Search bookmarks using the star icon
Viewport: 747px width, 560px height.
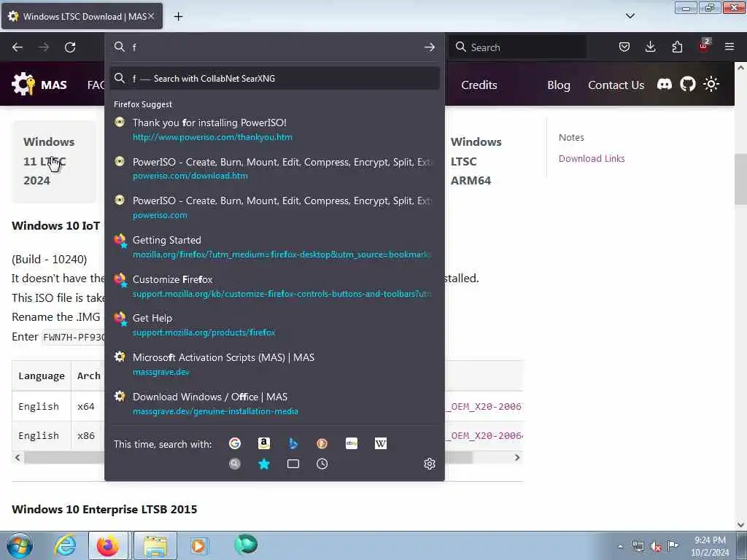(264, 464)
